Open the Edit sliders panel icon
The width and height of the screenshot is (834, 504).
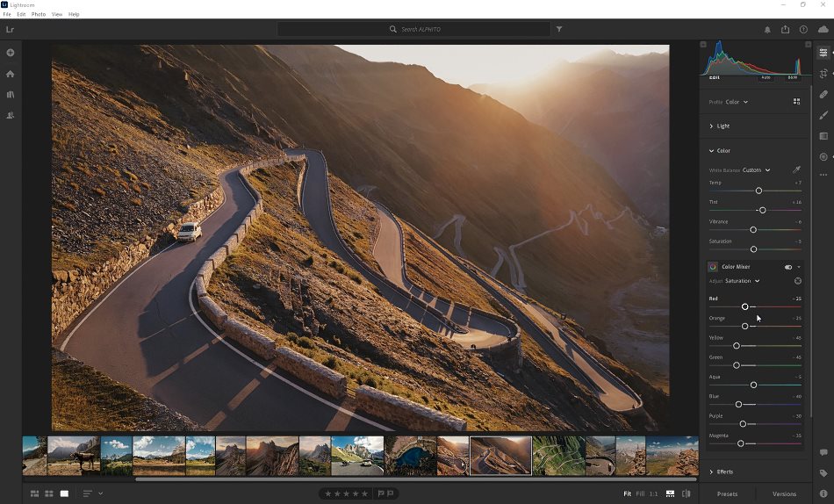[823, 52]
